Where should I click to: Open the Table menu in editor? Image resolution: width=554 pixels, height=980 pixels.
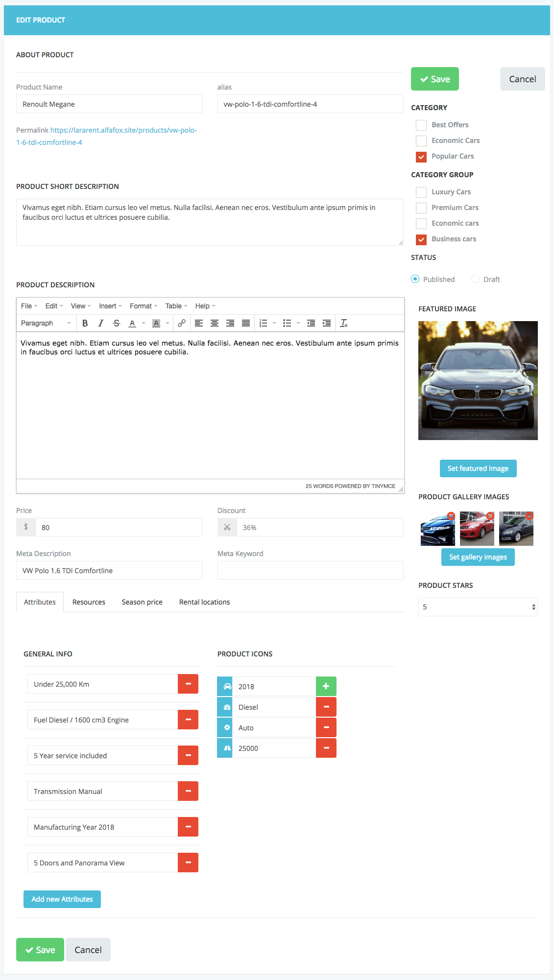pyautogui.click(x=176, y=306)
